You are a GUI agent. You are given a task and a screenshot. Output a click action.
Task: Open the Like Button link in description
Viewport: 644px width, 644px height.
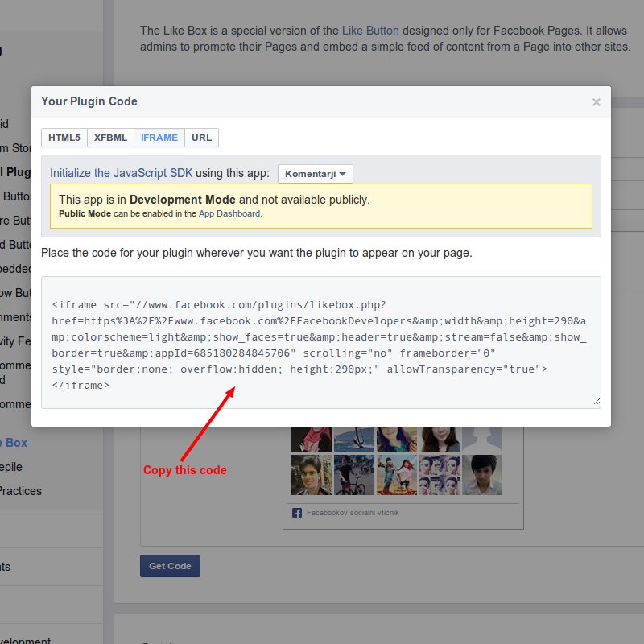click(x=370, y=31)
